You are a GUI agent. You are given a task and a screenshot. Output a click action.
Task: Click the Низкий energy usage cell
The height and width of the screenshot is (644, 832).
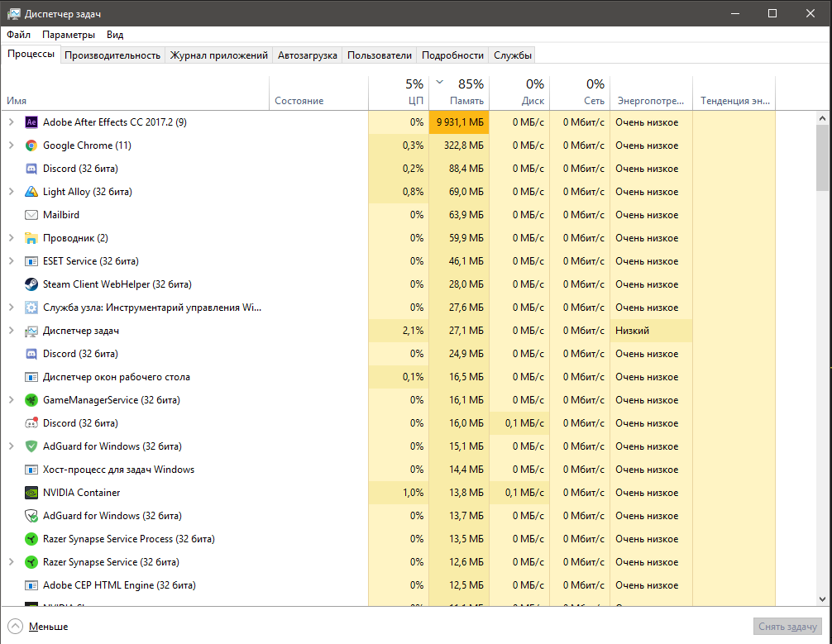pos(652,331)
